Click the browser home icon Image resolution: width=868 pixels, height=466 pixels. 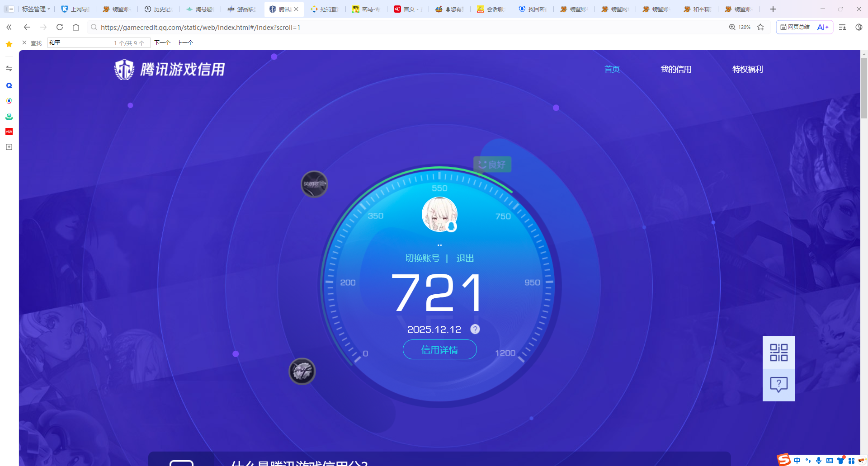(75, 27)
